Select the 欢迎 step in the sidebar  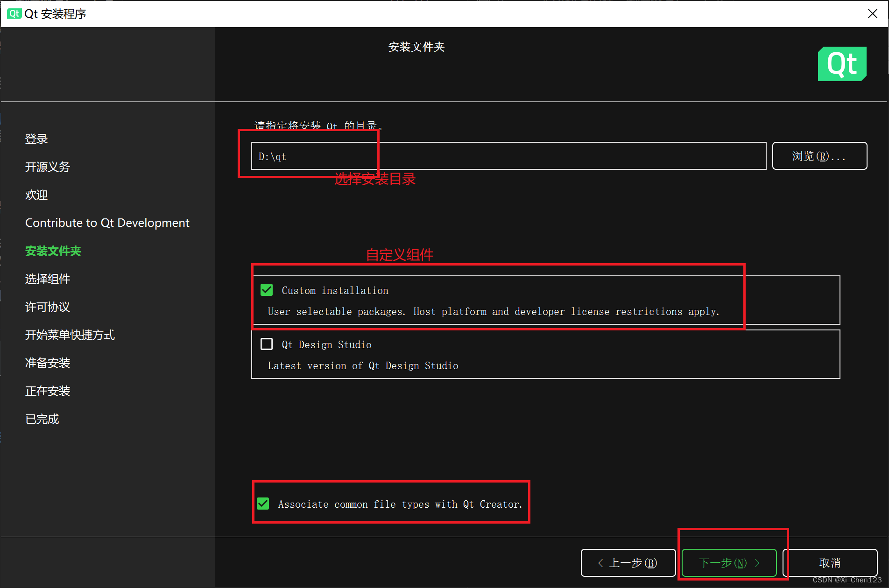tap(36, 195)
